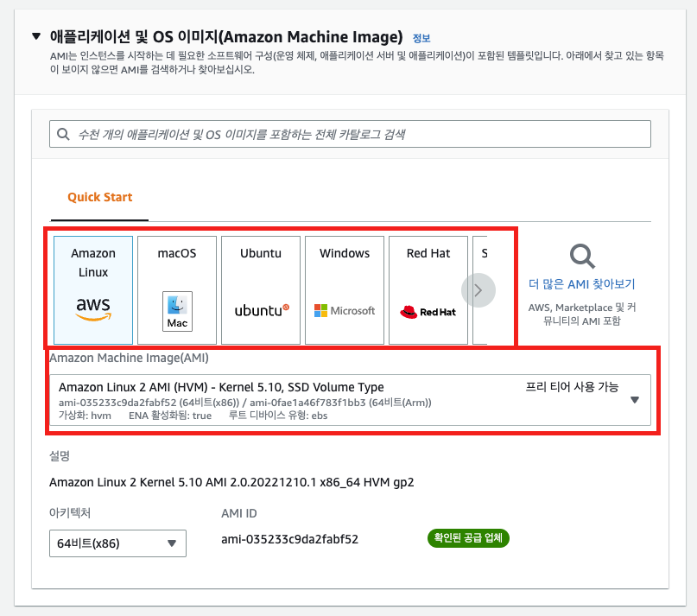Click the search field magnifier icon
697x616 pixels.
[x=63, y=134]
